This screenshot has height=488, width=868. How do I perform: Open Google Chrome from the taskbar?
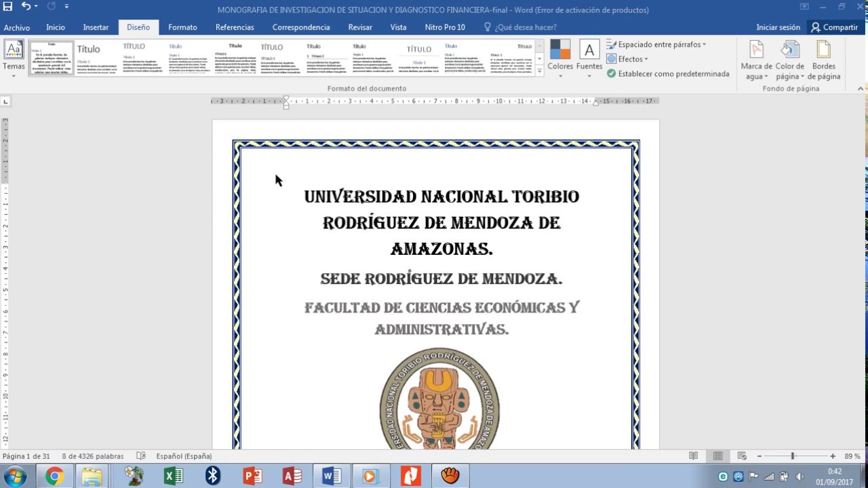click(54, 476)
